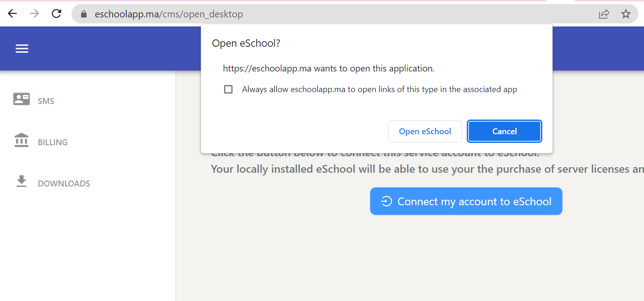Open the hamburger navigation menu
The width and height of the screenshot is (644, 301).
pyautogui.click(x=22, y=49)
